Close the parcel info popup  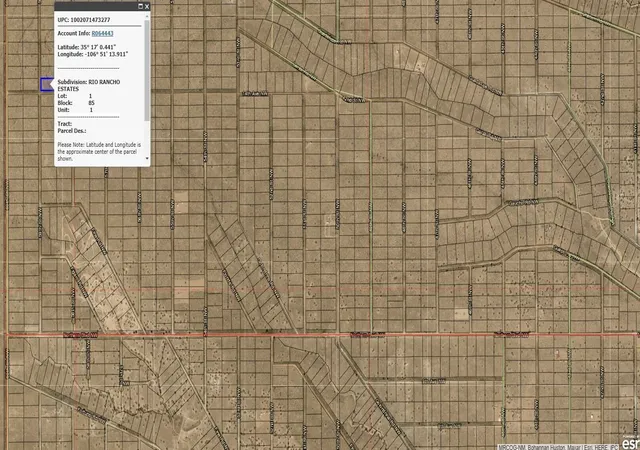pos(147,6)
